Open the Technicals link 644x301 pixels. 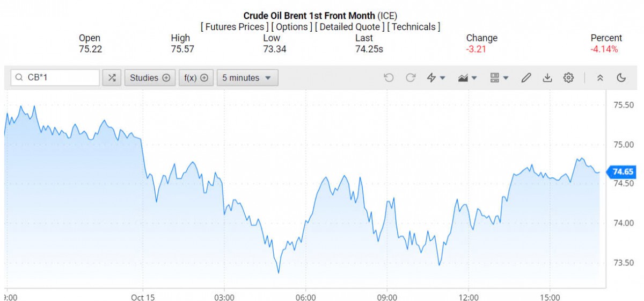[413, 26]
